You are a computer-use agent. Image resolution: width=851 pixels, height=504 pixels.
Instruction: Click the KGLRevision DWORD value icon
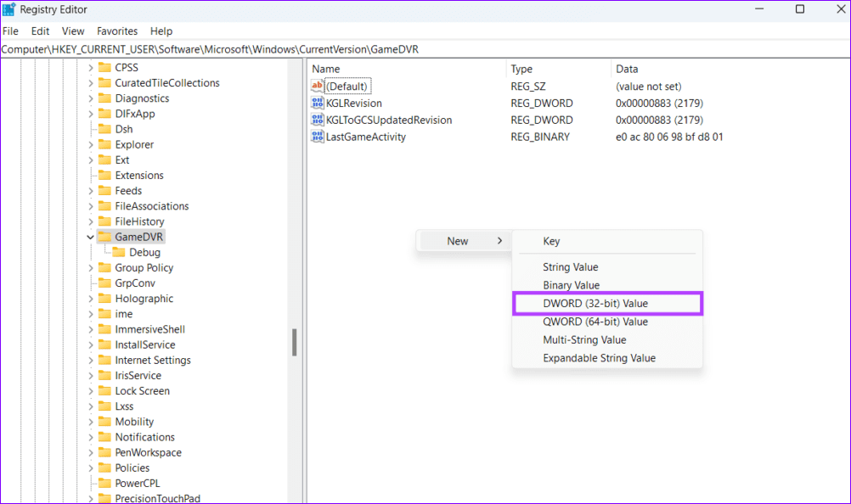click(318, 104)
